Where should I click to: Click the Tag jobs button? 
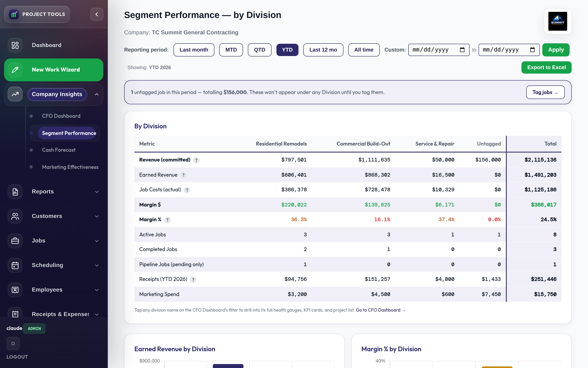(x=545, y=92)
